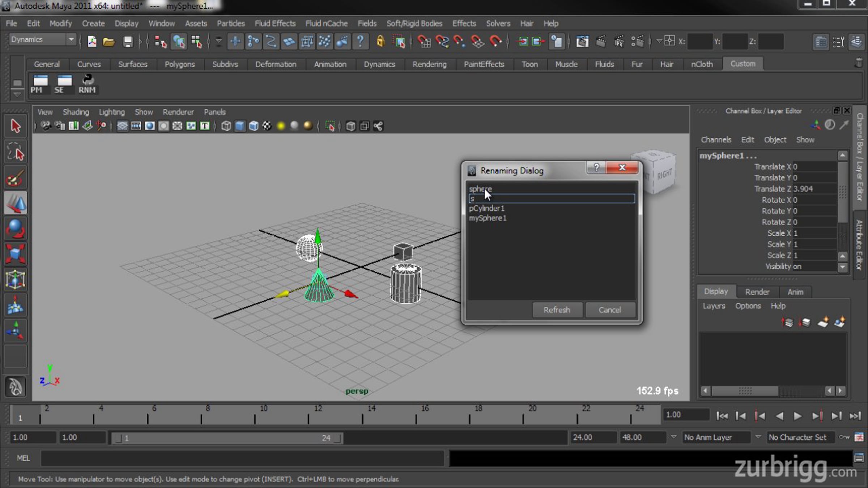Click the Open Scene folder icon
The height and width of the screenshot is (488, 868).
109,42
